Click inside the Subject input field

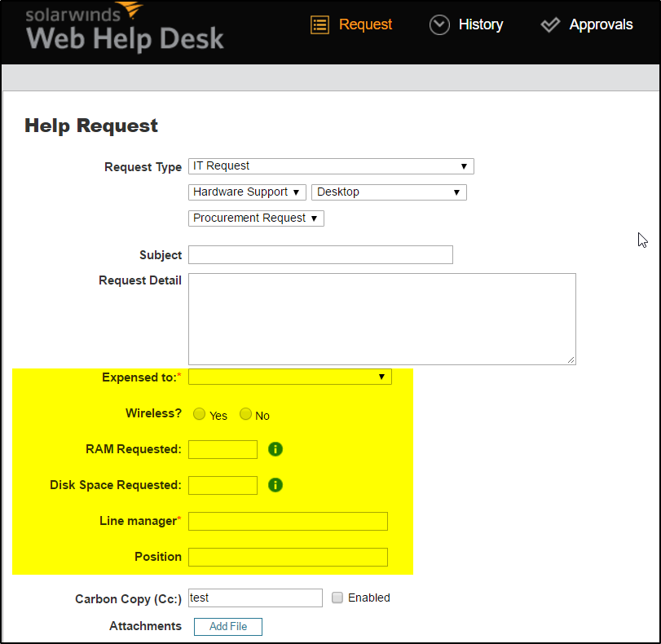coord(319,254)
